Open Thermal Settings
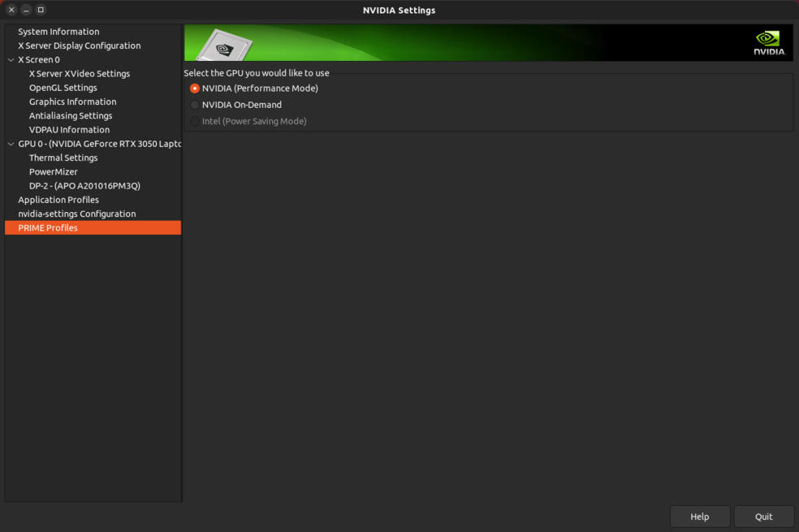799x532 pixels. tap(63, 158)
